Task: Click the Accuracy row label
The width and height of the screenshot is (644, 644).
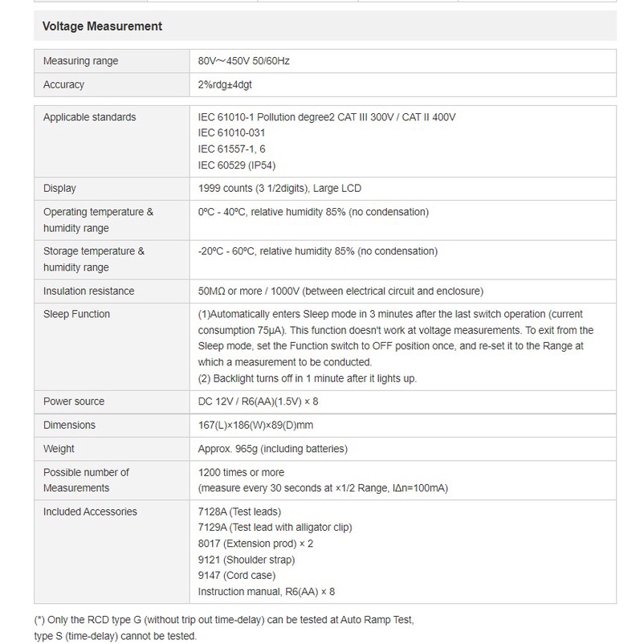Action: point(63,84)
